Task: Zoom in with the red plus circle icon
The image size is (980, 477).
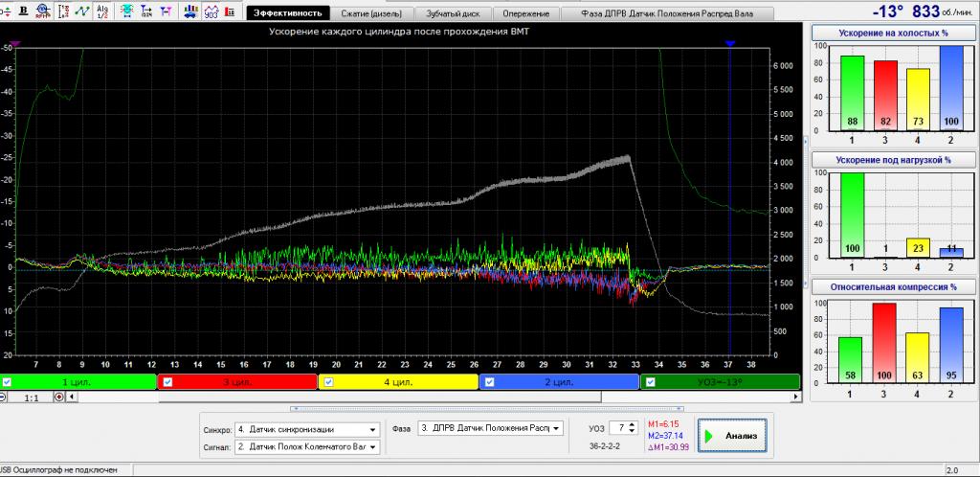Action: pos(59,397)
